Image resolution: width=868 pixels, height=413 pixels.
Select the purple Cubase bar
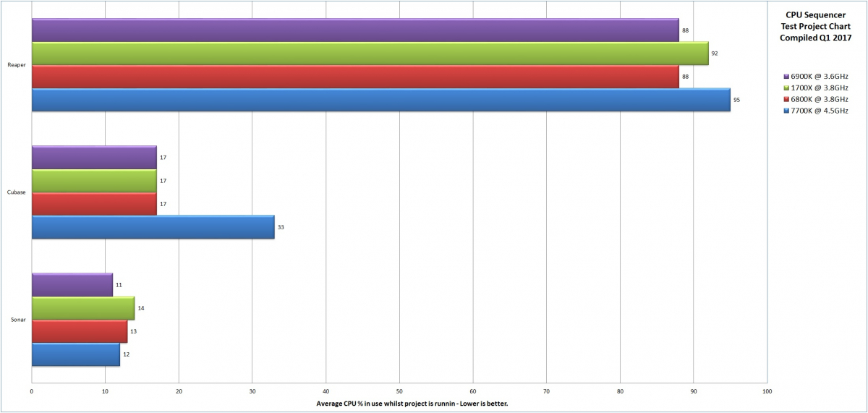[x=94, y=158]
